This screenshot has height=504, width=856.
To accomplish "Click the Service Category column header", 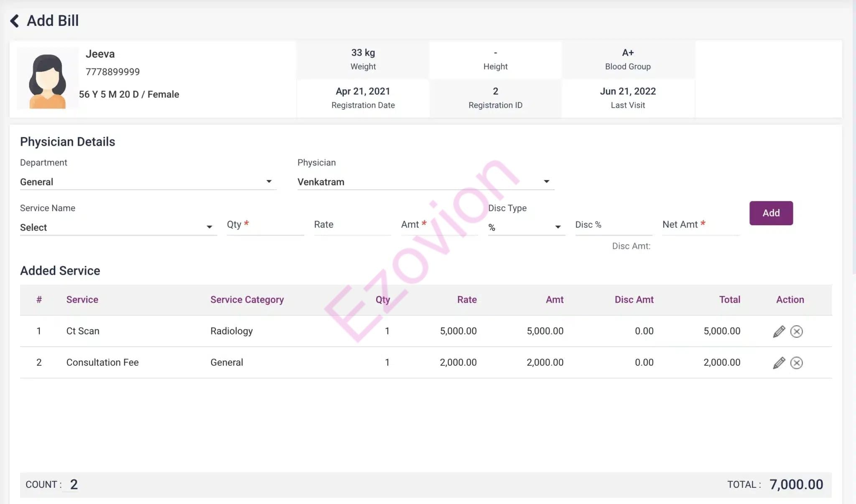I will [247, 300].
